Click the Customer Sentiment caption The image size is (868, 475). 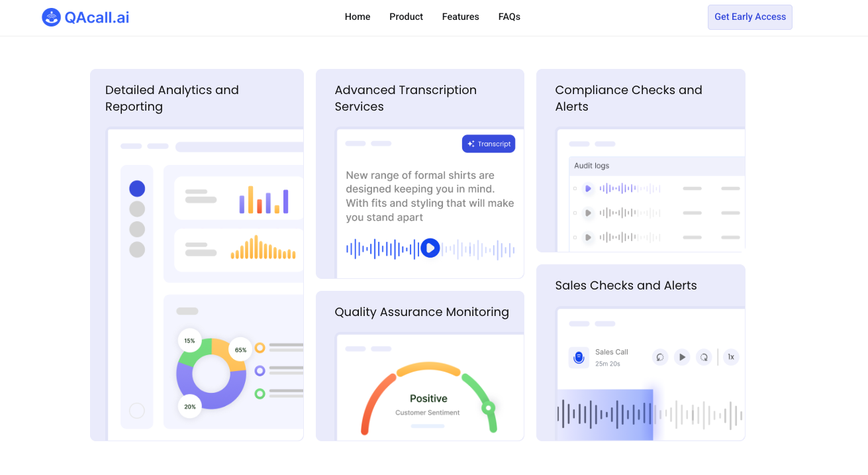(x=428, y=413)
